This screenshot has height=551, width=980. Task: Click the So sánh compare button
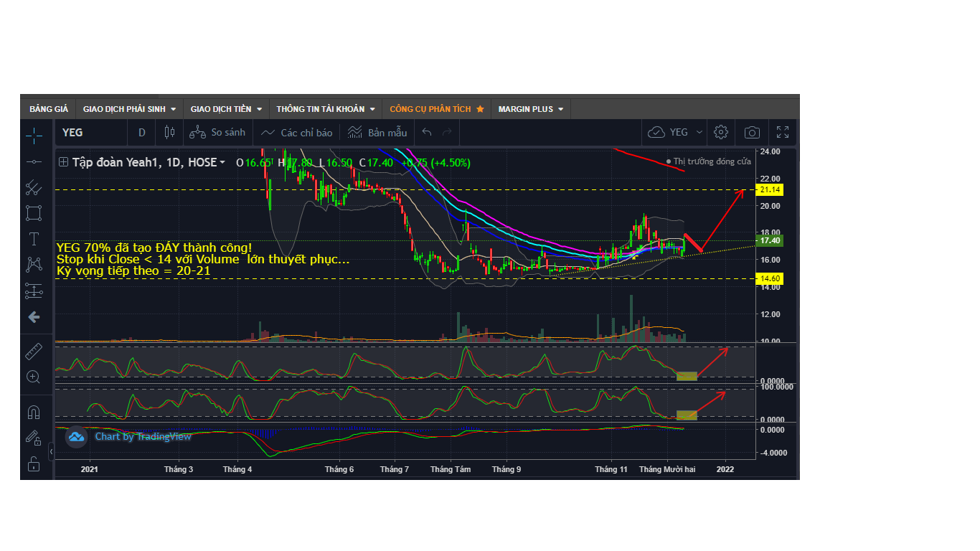point(218,132)
